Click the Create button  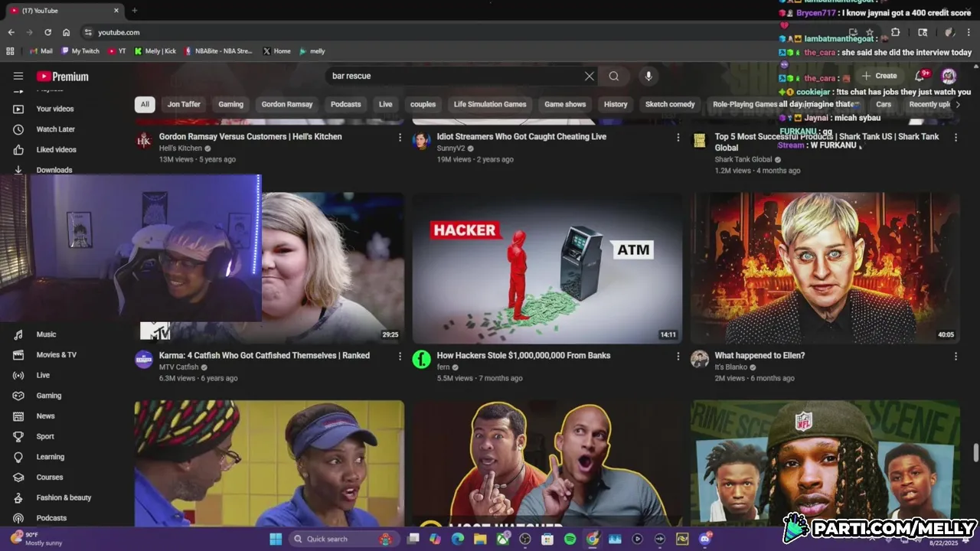pos(879,76)
